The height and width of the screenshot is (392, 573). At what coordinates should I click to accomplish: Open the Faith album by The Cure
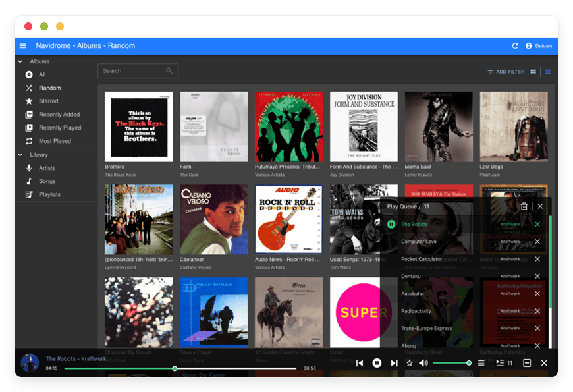point(214,126)
